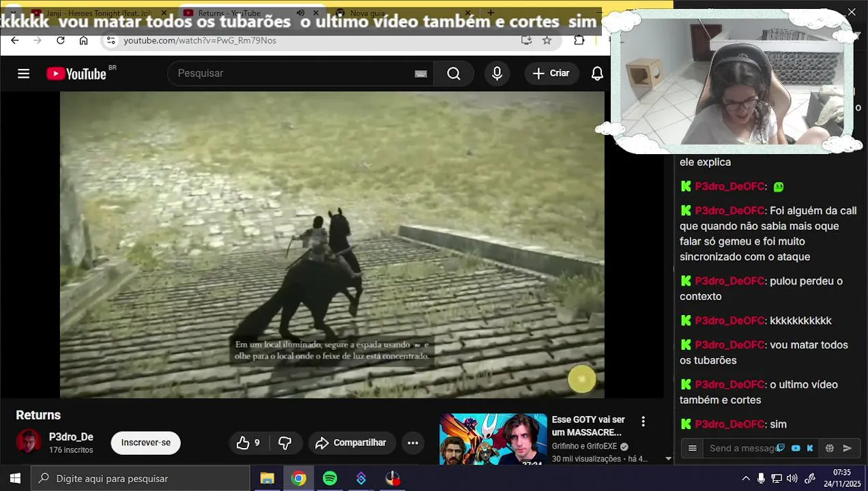The image size is (868, 491).
Task: Open options for Esse GOTY recommended video
Action: coord(643,422)
